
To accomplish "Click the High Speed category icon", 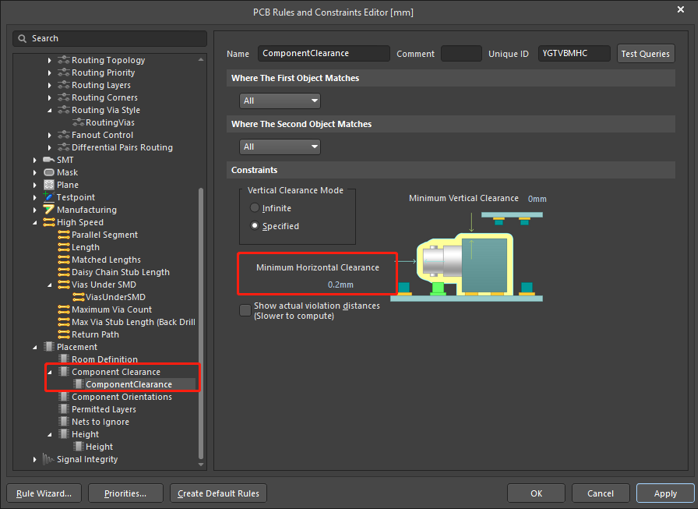I will (x=49, y=222).
